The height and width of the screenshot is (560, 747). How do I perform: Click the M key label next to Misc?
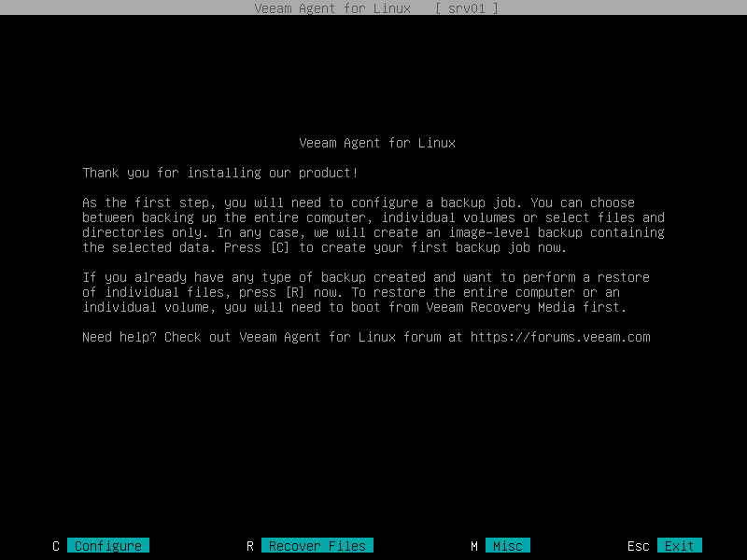point(474,545)
